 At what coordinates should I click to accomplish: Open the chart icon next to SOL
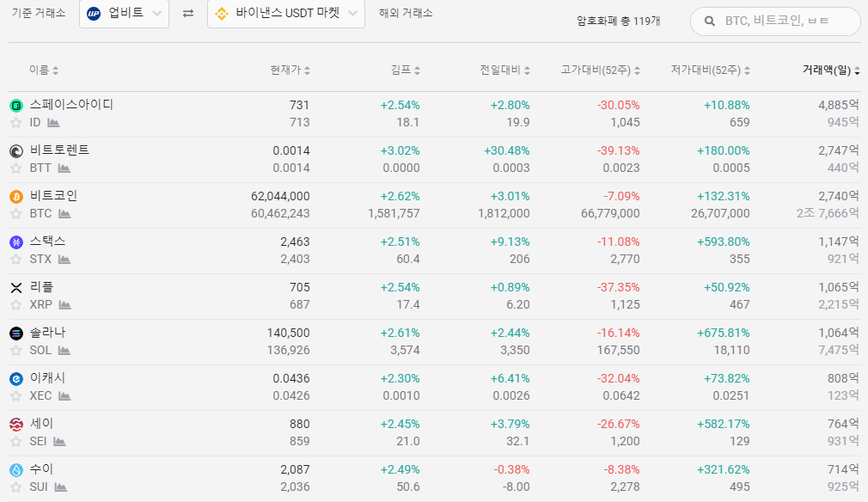pyautogui.click(x=64, y=351)
